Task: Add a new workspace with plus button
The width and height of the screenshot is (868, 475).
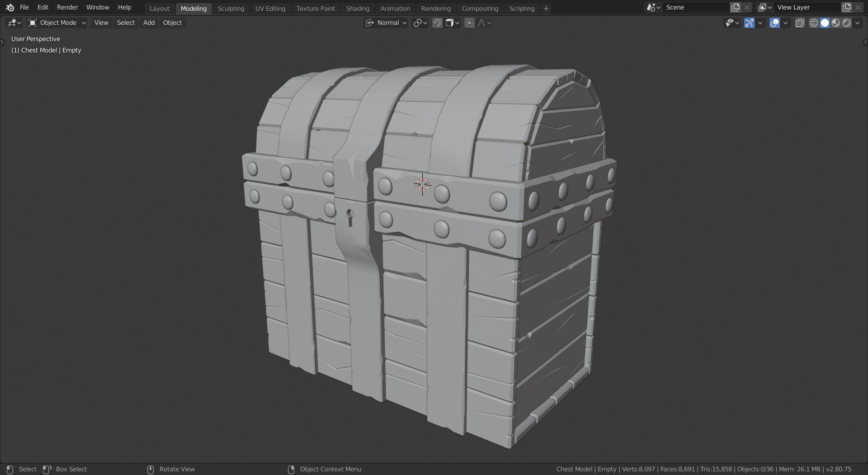Action: point(546,9)
